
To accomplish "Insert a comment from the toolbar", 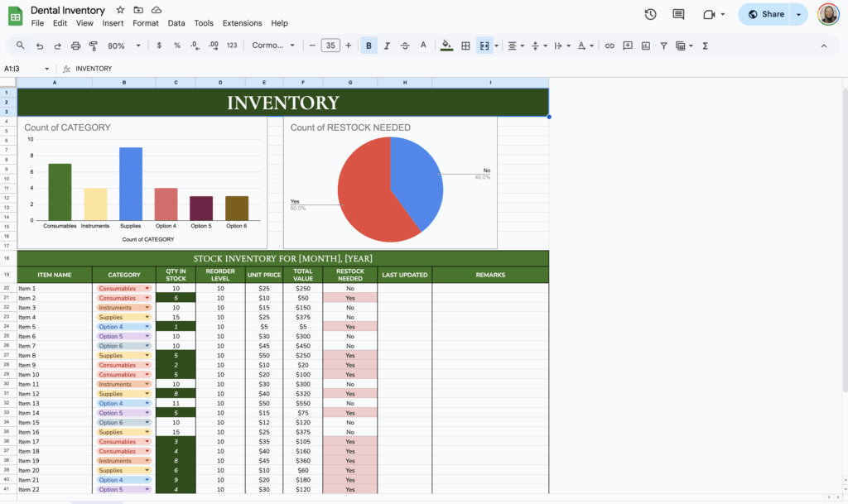I will tap(628, 46).
